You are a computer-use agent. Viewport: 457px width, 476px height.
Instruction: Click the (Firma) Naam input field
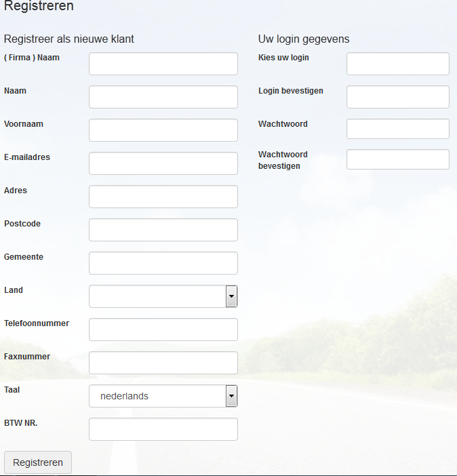[x=163, y=64]
